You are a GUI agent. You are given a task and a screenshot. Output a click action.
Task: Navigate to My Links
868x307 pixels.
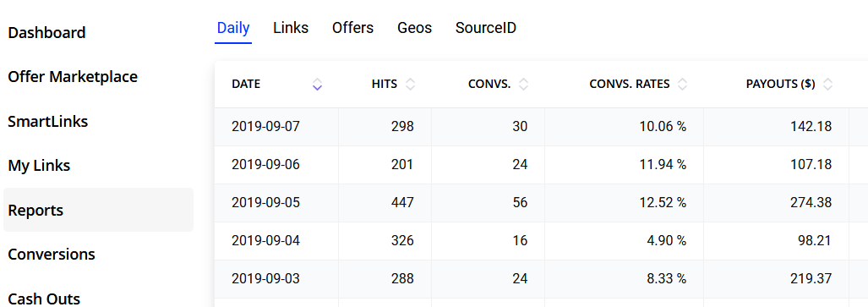39,166
